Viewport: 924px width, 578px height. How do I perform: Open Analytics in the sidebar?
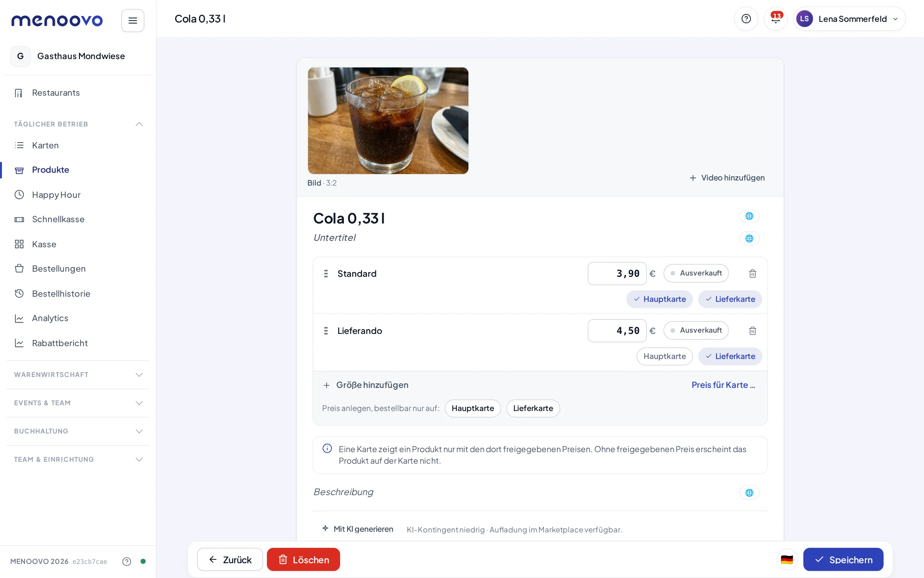(78, 319)
